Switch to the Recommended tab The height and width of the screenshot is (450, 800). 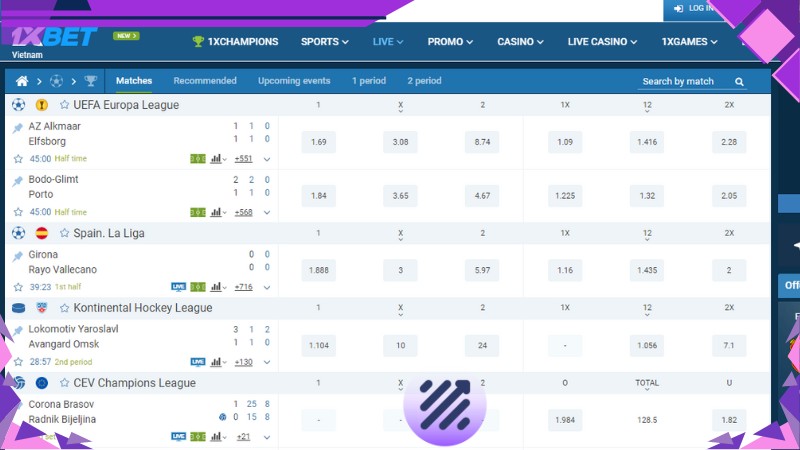tap(205, 81)
